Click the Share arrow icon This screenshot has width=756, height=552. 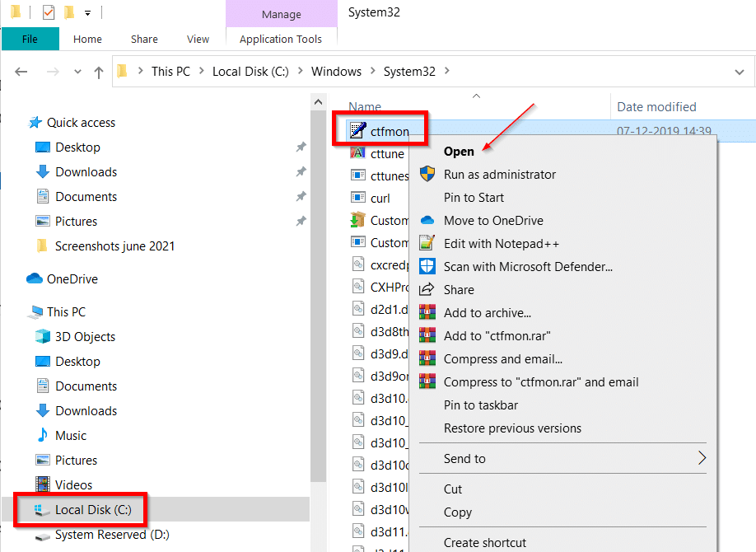427,288
